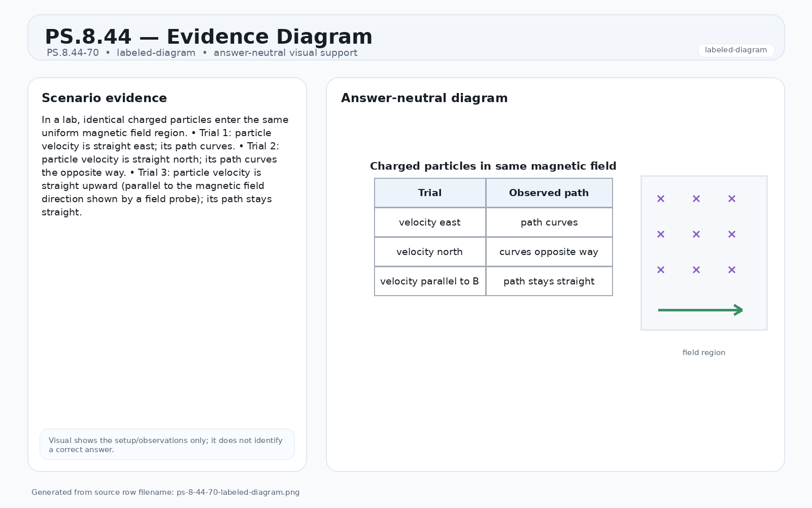Image resolution: width=812 pixels, height=508 pixels.
Task: Select the 'PS.8.44 — Evidence Diagram' title
Action: 209,37
